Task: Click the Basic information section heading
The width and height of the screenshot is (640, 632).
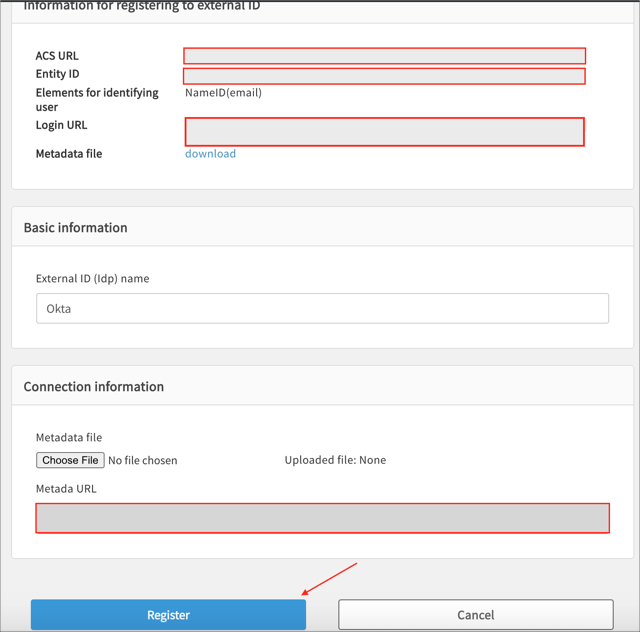Action: coord(75,227)
